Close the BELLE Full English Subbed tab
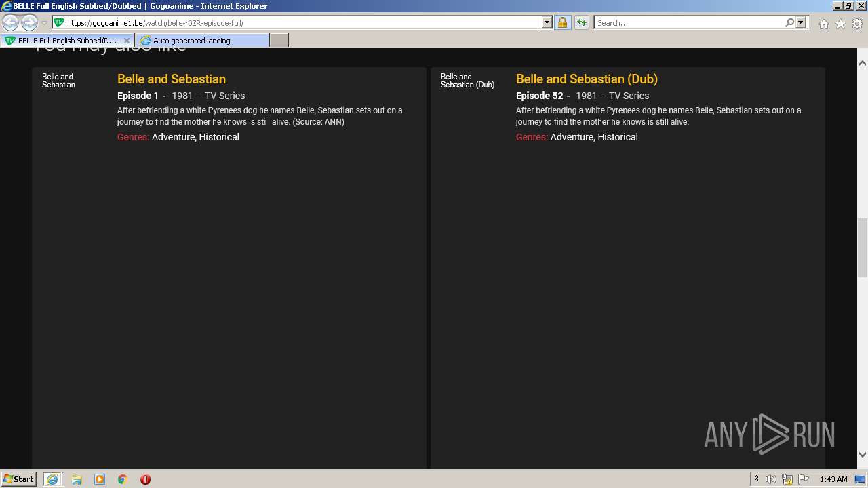Viewport: 868px width, 488px height. (127, 41)
